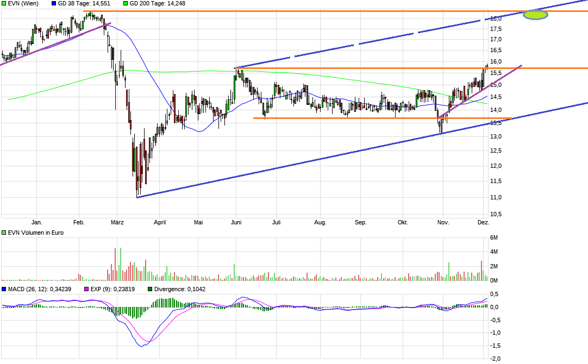Click the Juni month label
Screen dimensions: 588x364
(x=237, y=222)
